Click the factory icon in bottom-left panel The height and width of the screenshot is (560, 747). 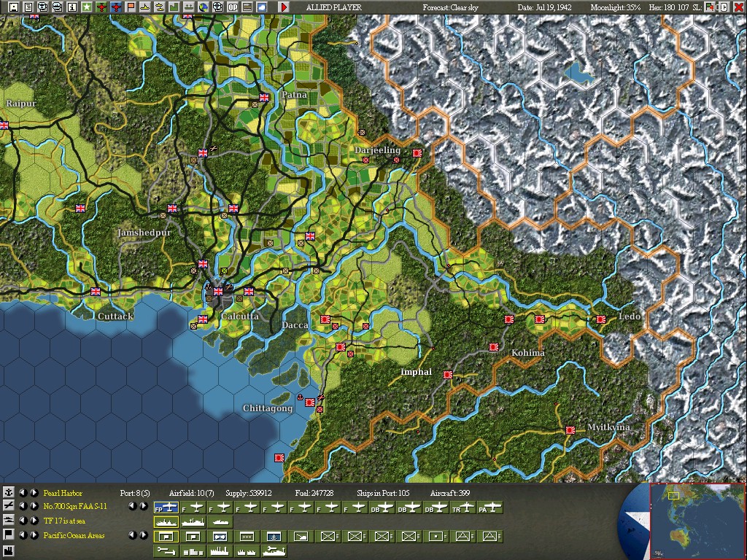(x=8, y=551)
